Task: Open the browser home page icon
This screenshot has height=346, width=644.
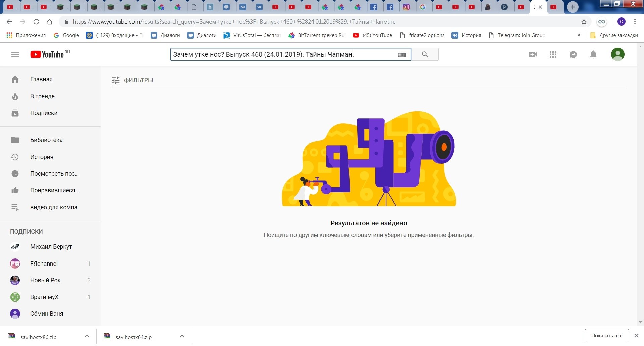Action: pyautogui.click(x=50, y=22)
